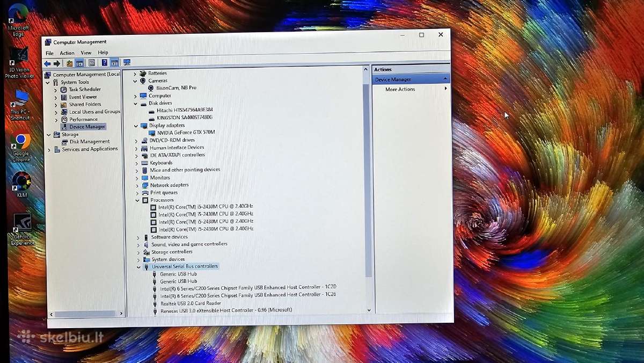Open the View menu
644x363 pixels.
click(x=86, y=53)
